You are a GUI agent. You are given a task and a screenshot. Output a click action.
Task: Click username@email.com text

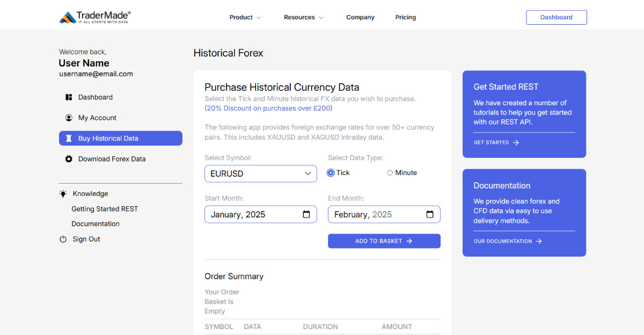click(x=96, y=74)
